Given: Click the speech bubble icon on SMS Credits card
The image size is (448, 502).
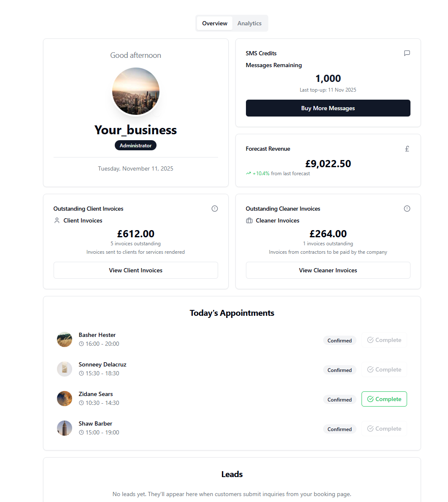Looking at the screenshot, I should (407, 53).
